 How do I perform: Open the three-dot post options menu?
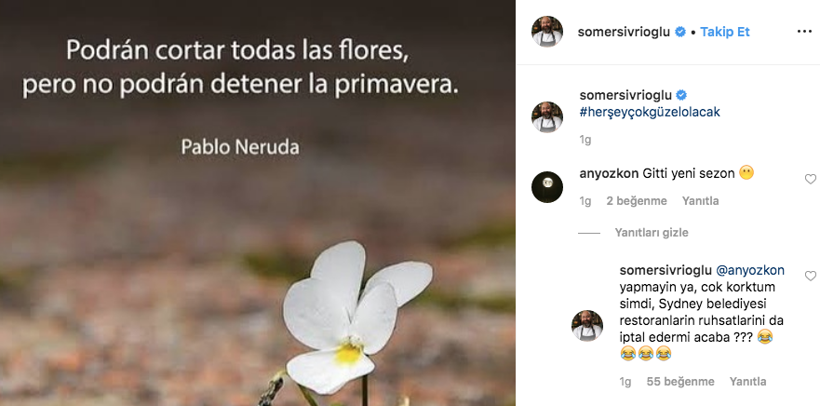(x=804, y=32)
